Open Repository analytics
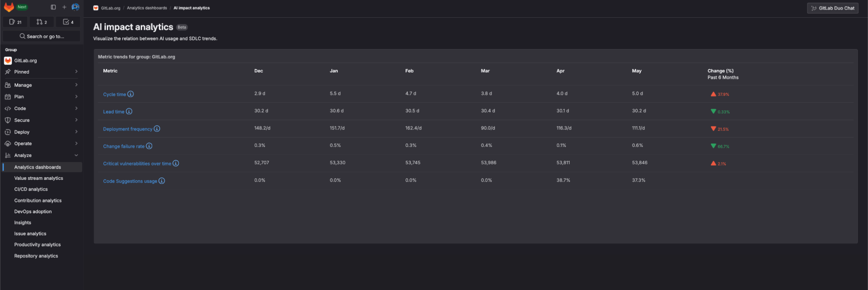The height and width of the screenshot is (290, 868). click(x=36, y=256)
